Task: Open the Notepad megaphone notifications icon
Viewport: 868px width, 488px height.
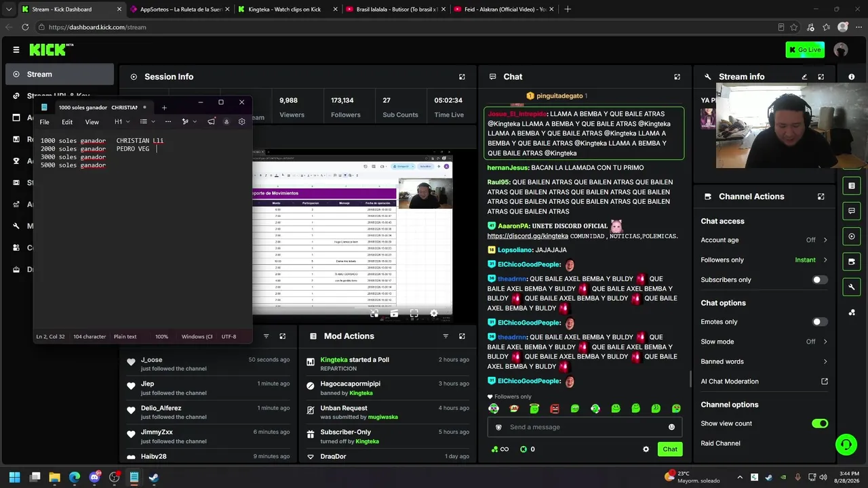Action: (211, 122)
